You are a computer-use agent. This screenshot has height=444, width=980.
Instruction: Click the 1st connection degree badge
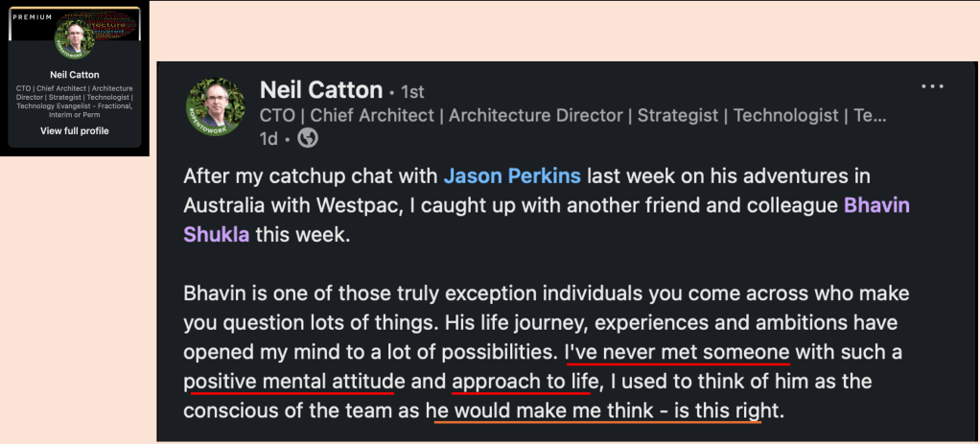pyautogui.click(x=411, y=92)
